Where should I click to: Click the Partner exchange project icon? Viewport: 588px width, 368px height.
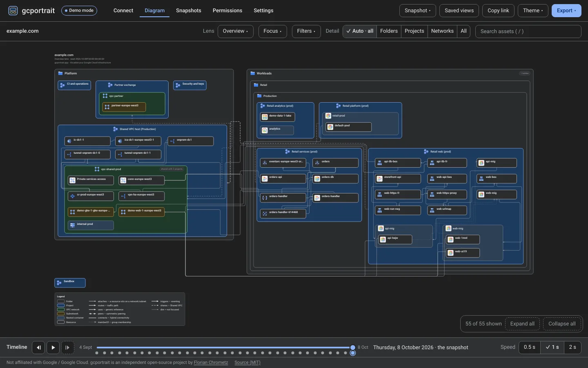point(110,85)
